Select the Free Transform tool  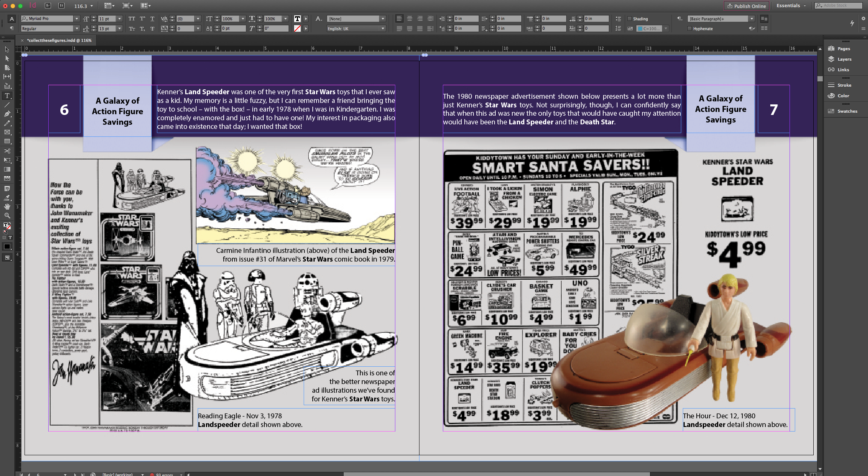tap(7, 160)
